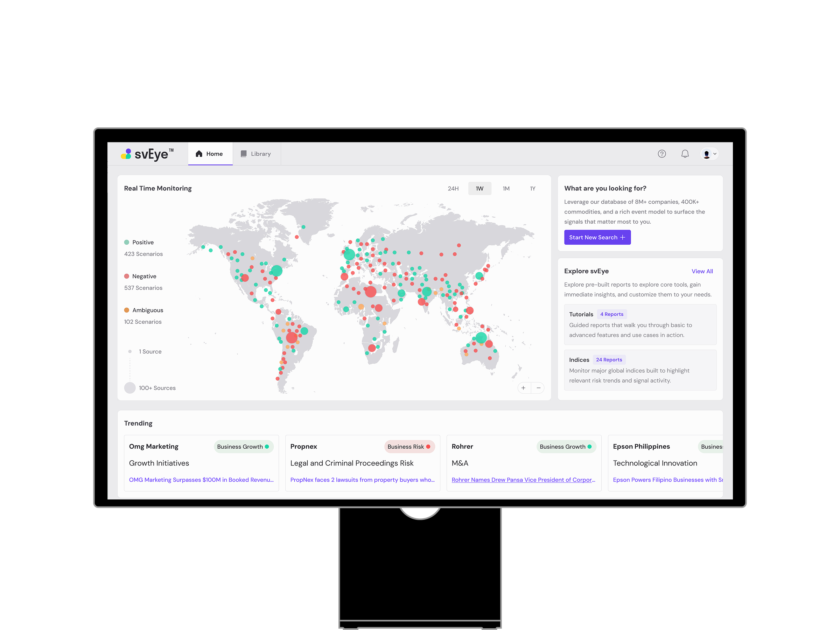Open the Tutorials reports card

click(640, 324)
